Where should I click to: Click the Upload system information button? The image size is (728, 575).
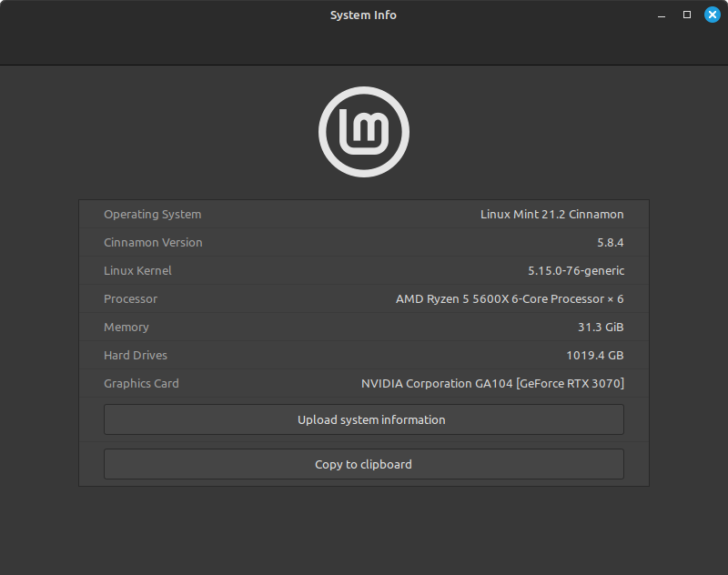[x=364, y=419]
